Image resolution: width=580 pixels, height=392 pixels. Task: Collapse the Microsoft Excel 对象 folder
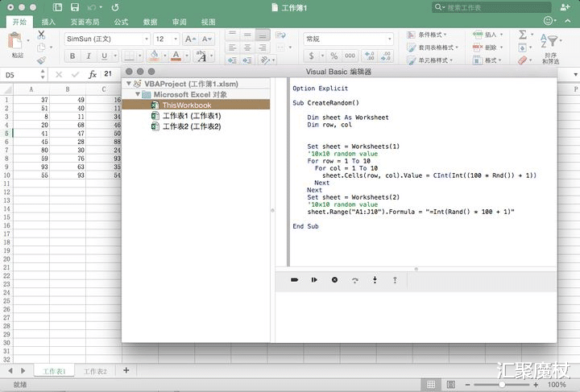click(x=138, y=94)
